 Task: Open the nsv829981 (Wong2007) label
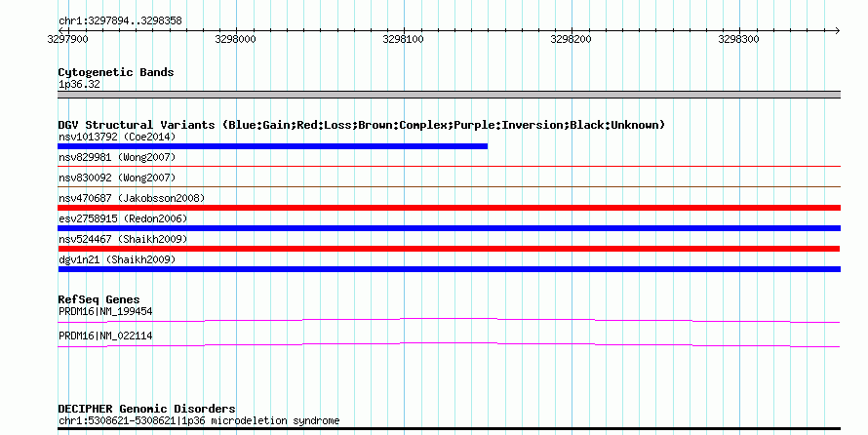point(117,157)
